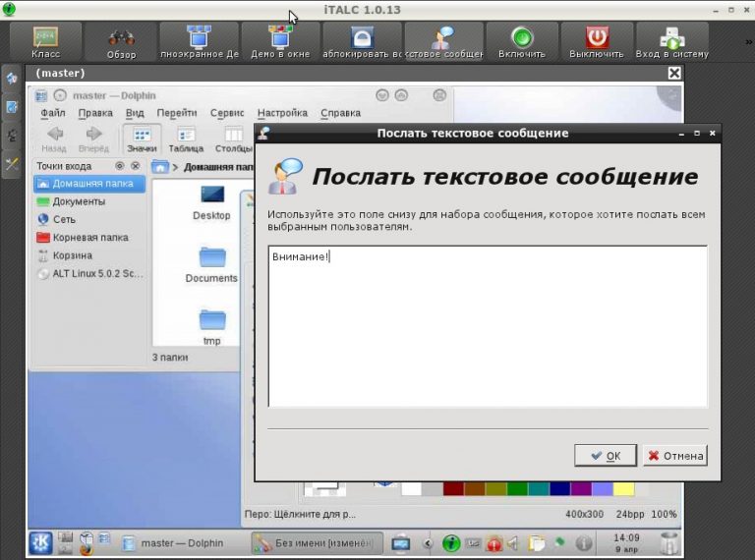Switch Dolphin to Значки view
The width and height of the screenshot is (755, 560).
(x=142, y=140)
